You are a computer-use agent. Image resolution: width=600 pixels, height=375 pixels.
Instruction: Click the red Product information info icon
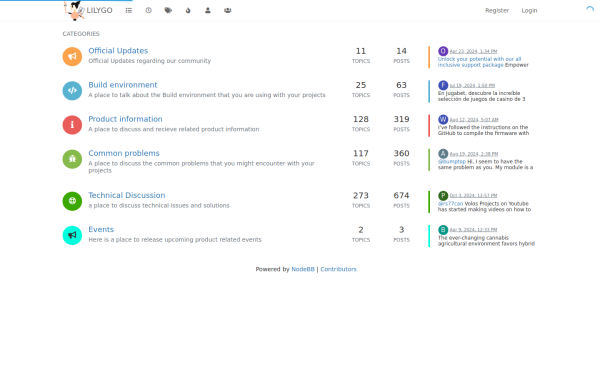click(x=72, y=125)
